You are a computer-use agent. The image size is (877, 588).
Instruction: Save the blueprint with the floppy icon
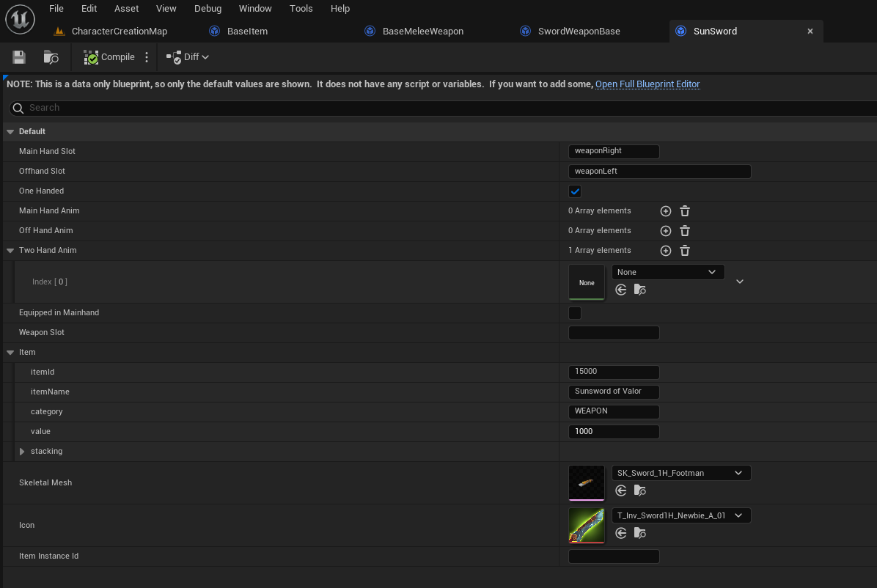tap(19, 57)
